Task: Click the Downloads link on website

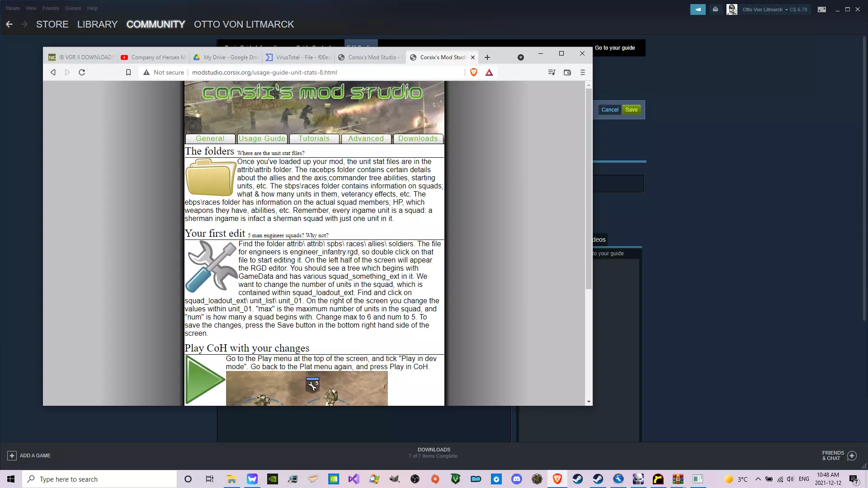Action: pos(418,139)
